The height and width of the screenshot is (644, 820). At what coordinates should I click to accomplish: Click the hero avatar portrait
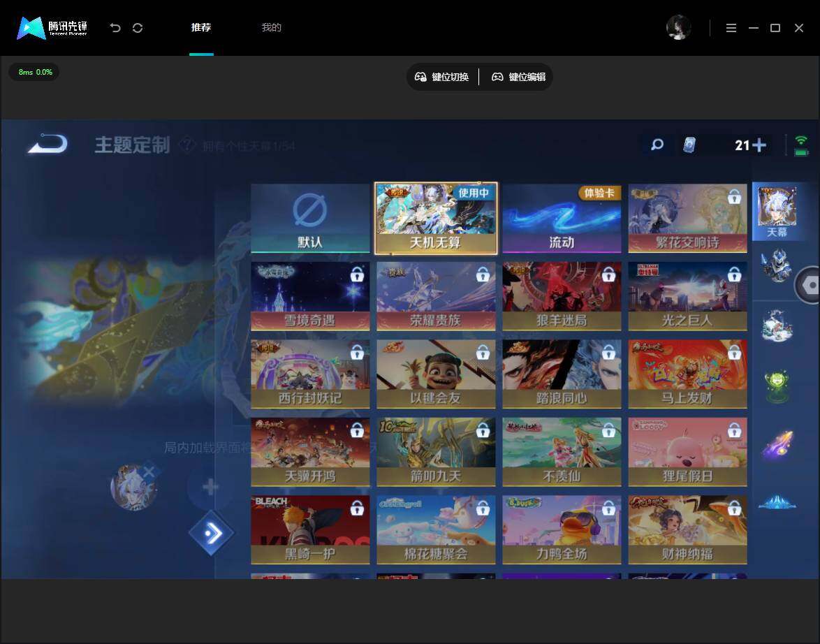pyautogui.click(x=133, y=488)
